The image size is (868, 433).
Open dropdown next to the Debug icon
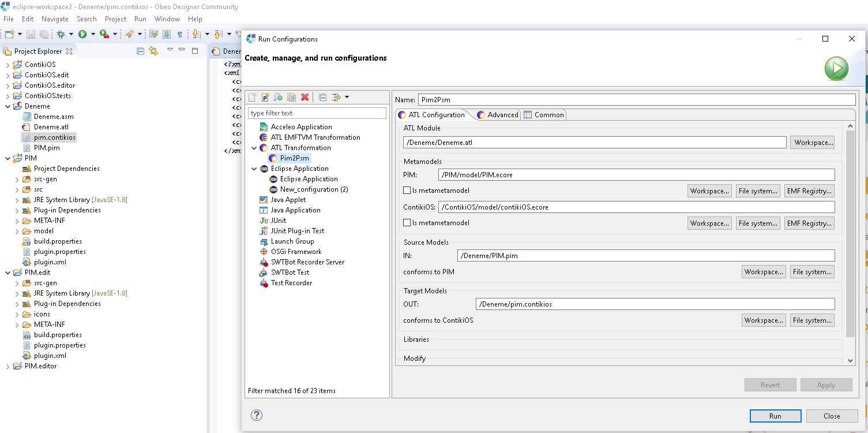coord(71,34)
